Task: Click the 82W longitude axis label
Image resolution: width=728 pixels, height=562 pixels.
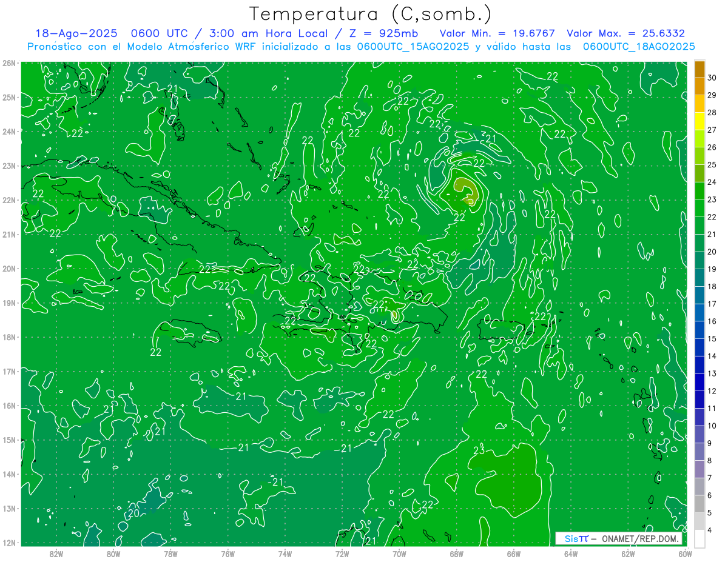Action: point(56,554)
